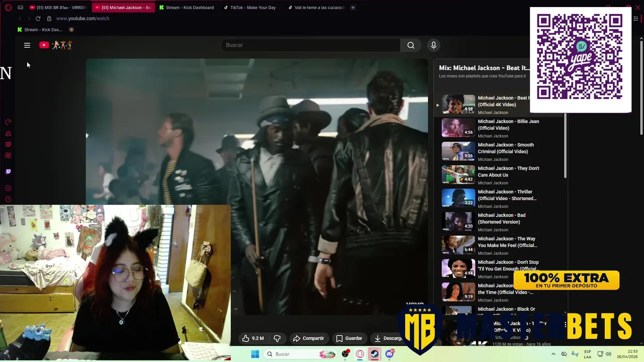Select the active Michael Jackson - Beat It tab
Screen dimensions: 644x362
click(x=123, y=8)
